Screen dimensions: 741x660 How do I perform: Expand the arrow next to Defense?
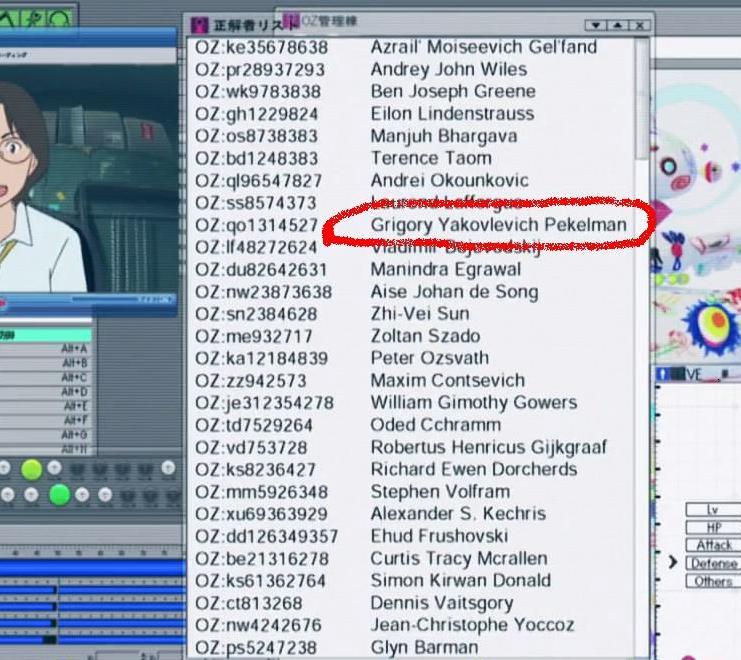(x=673, y=563)
